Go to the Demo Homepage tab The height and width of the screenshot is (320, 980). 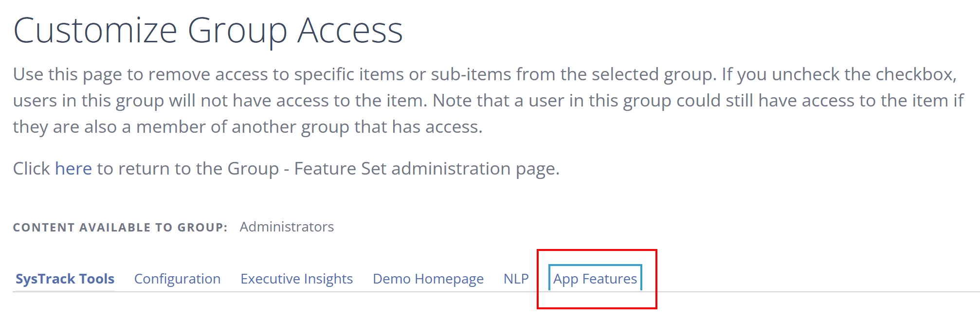428,279
